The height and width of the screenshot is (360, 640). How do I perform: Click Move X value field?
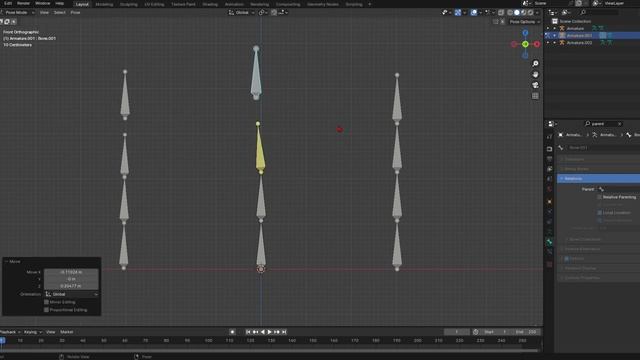[x=71, y=272]
